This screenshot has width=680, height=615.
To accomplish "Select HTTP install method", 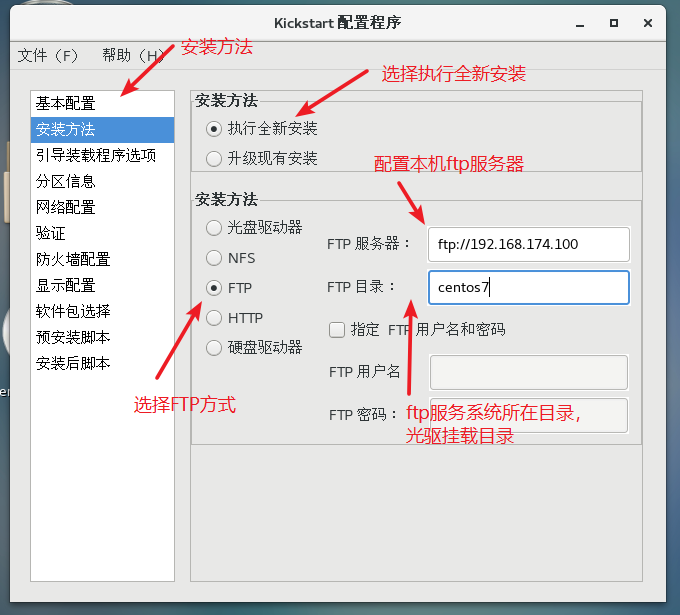I will [214, 318].
